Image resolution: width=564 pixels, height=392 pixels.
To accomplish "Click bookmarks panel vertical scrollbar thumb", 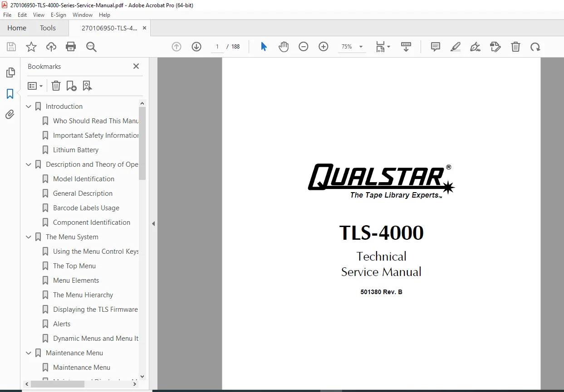I will click(x=142, y=143).
